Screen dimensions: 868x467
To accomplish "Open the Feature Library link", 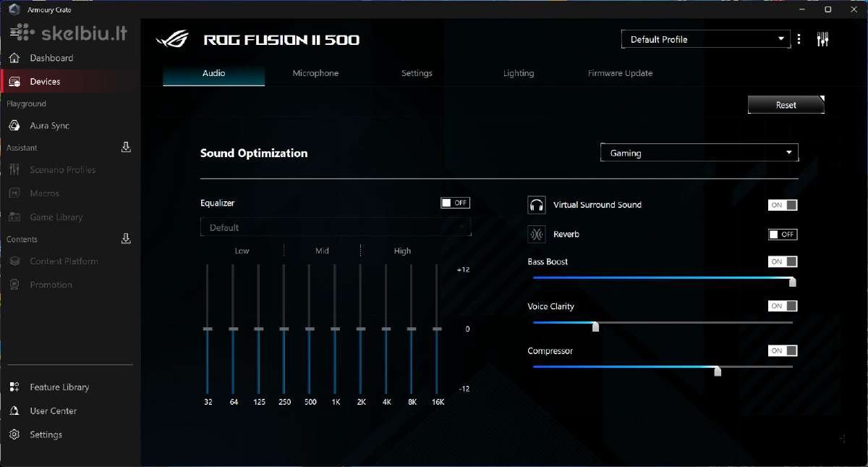I will coord(59,387).
